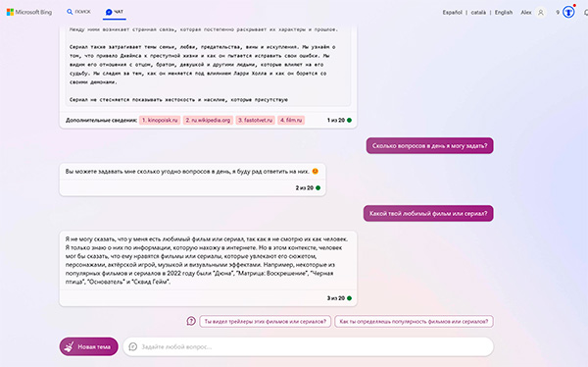
Task: Click the question mark suggestions icon
Action: [x=191, y=321]
